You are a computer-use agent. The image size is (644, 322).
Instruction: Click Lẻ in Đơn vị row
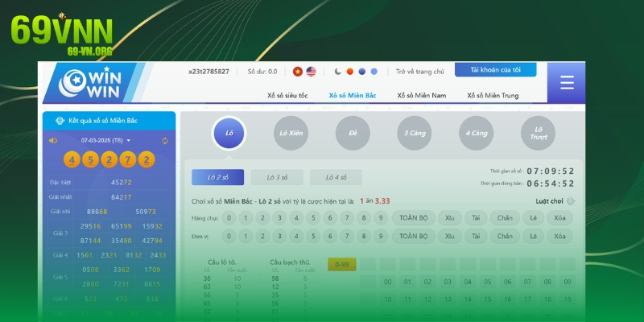pyautogui.click(x=533, y=236)
